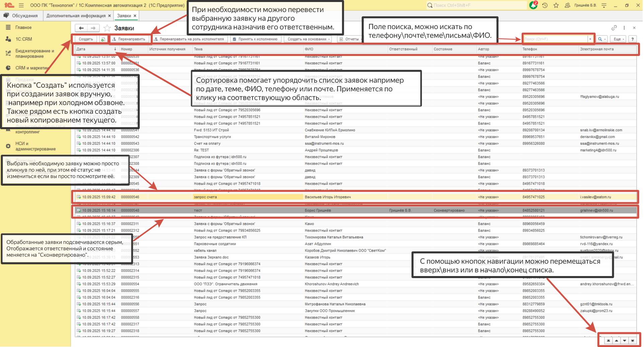Open the Еще dropdown menu

pos(618,39)
